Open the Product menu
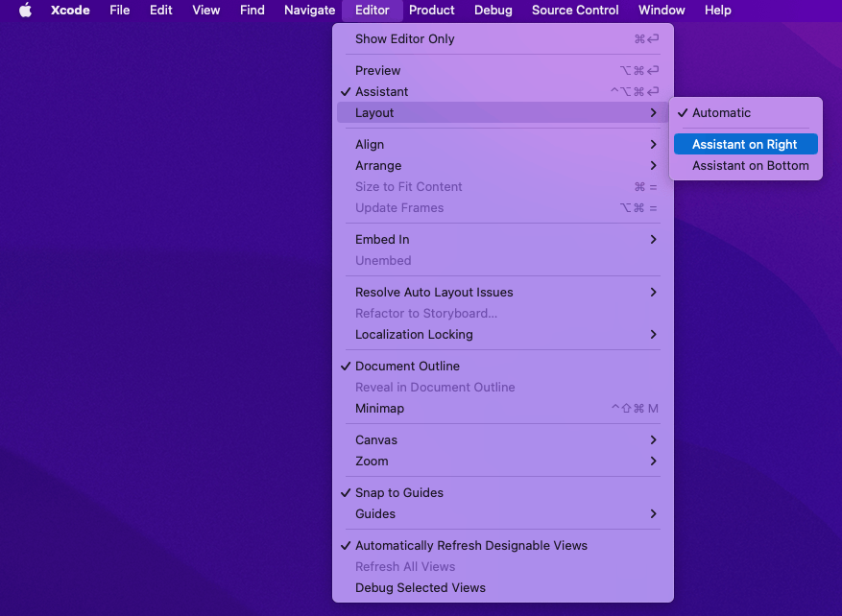Screen dimensions: 842x616 pyautogui.click(x=432, y=11)
